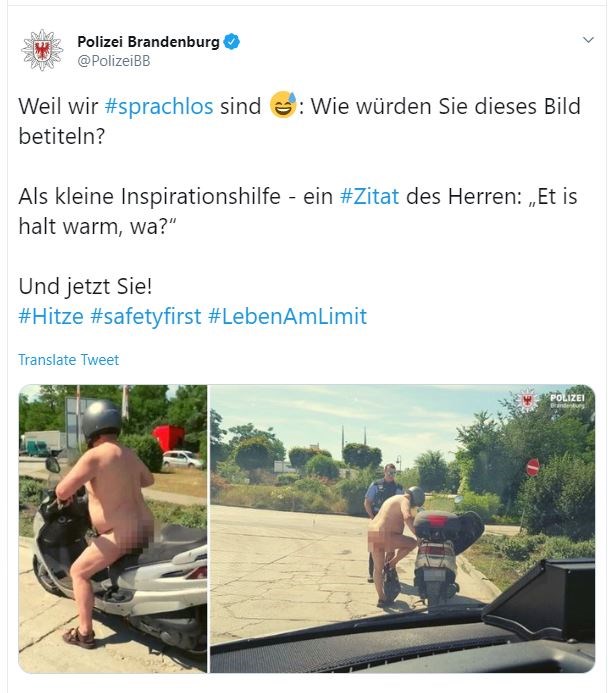Click the words 'Als kleine Inspirationshilfe'
The height and width of the screenshot is (693, 614).
tap(149, 196)
